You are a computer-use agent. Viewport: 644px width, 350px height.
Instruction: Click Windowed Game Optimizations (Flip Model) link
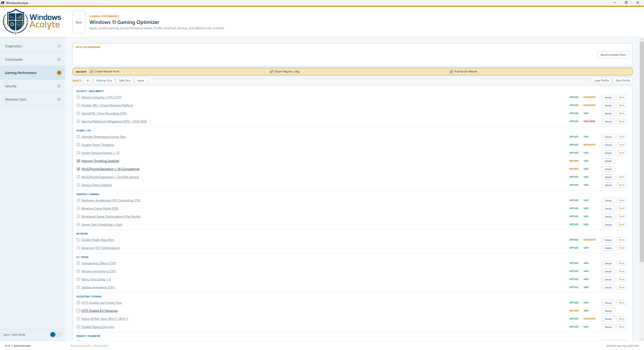[x=111, y=216]
